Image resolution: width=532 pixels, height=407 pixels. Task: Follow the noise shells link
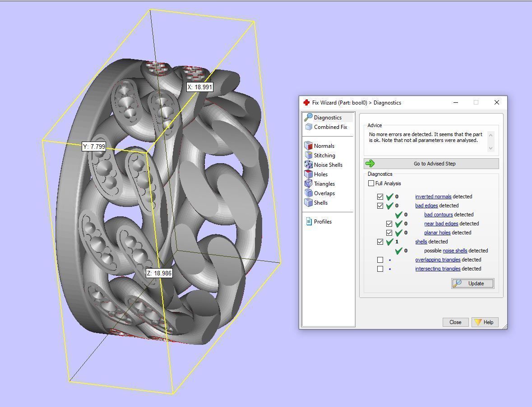[x=455, y=251]
